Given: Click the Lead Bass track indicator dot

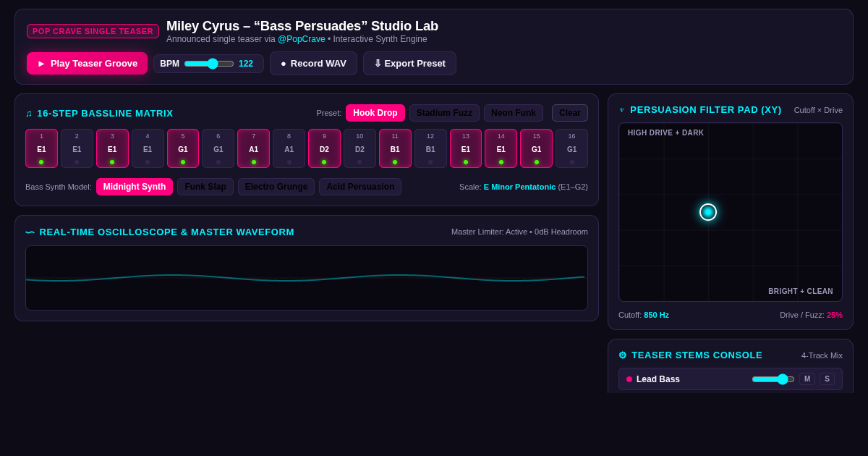Looking at the screenshot, I should coord(629,379).
